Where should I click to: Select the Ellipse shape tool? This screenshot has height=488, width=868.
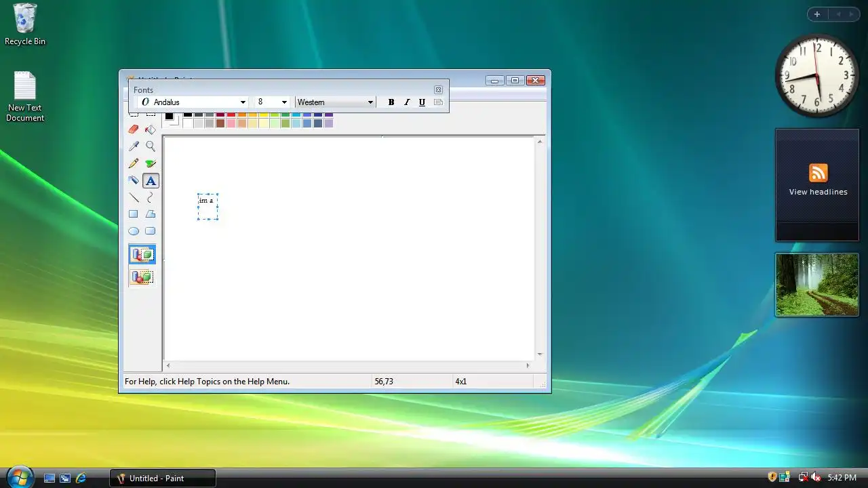coord(134,231)
